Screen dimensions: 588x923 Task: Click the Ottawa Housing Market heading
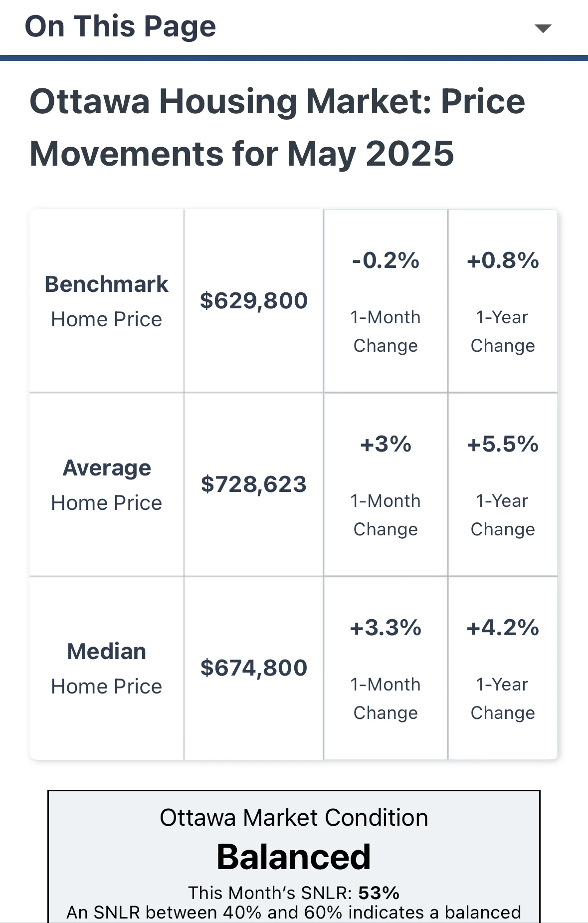(277, 102)
